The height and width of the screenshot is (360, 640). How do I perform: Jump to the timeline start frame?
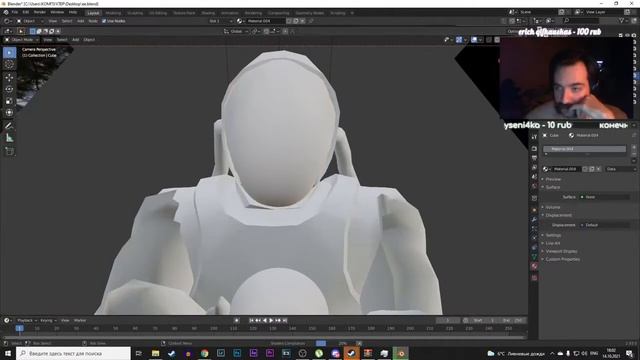pos(251,320)
